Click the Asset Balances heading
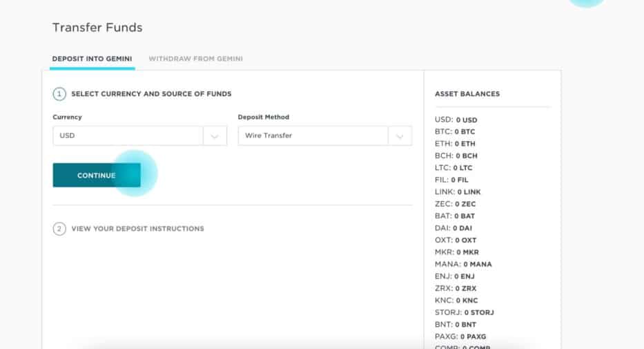Screen dimensions: 644x349 point(467,94)
